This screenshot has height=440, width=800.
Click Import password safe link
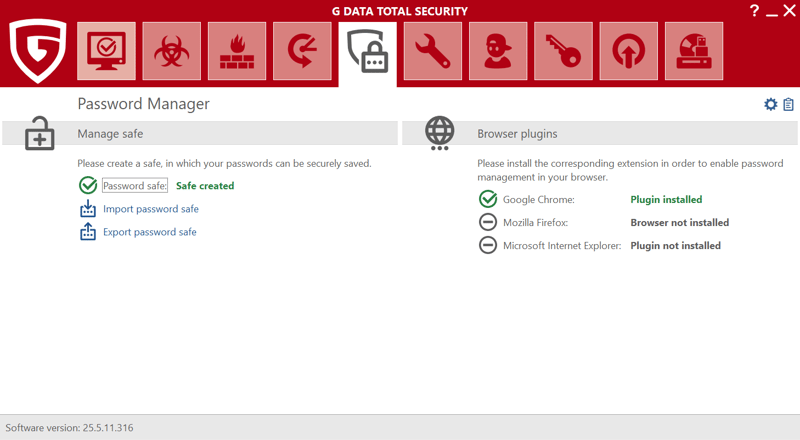[x=151, y=209]
